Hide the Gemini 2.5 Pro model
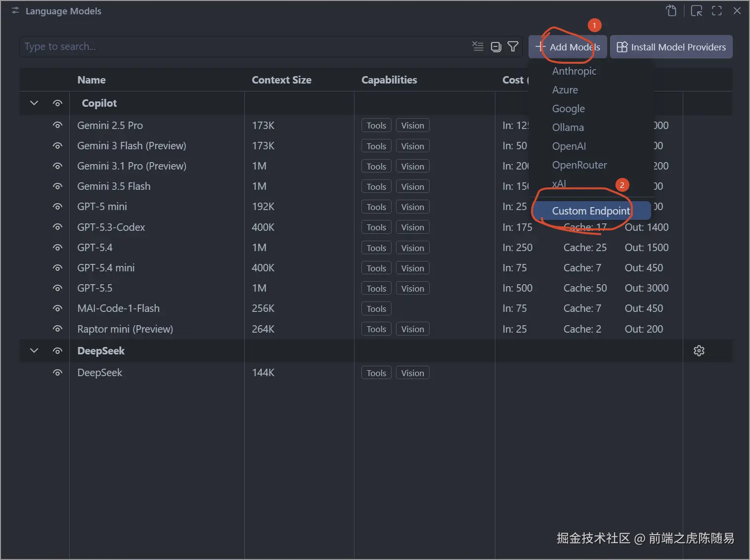This screenshot has height=560, width=750. tap(58, 126)
